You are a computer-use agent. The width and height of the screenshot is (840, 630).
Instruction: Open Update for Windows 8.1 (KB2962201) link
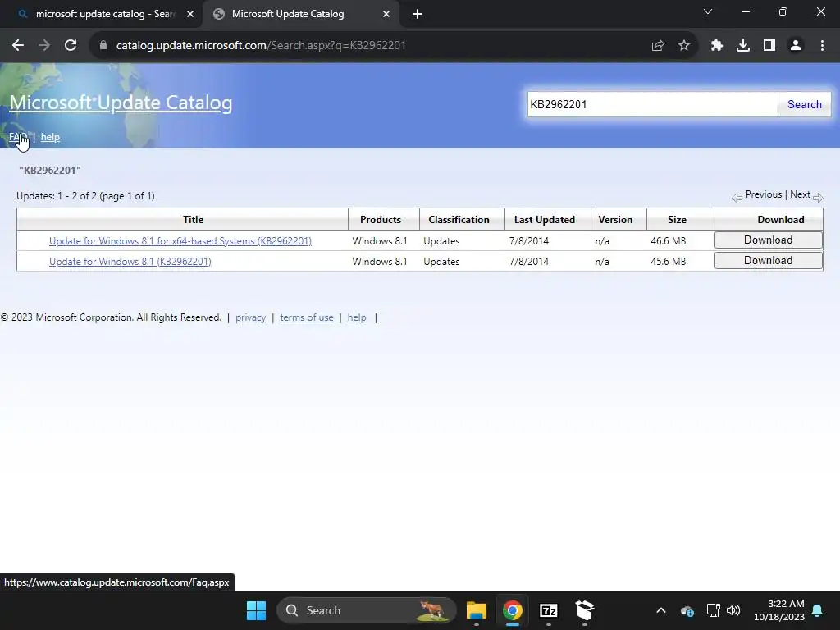[x=130, y=262]
